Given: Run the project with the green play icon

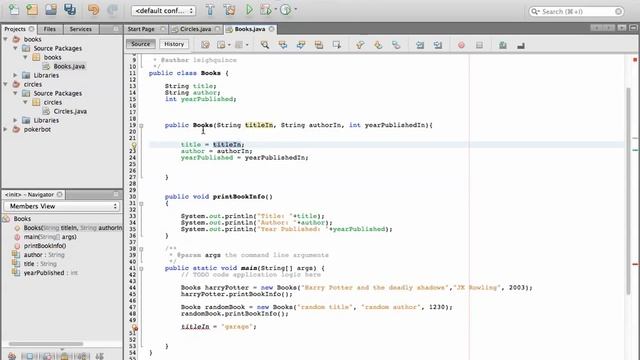Looking at the screenshot, I should [249, 9].
